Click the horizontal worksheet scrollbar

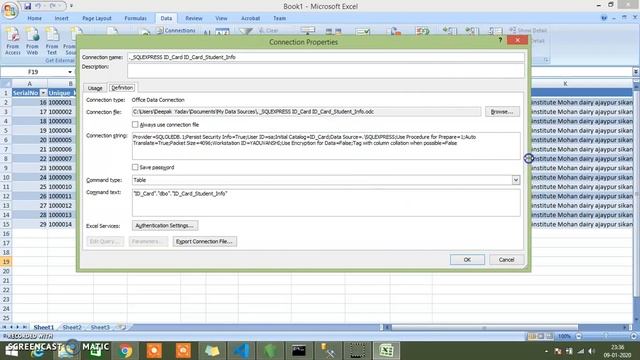[484, 327]
